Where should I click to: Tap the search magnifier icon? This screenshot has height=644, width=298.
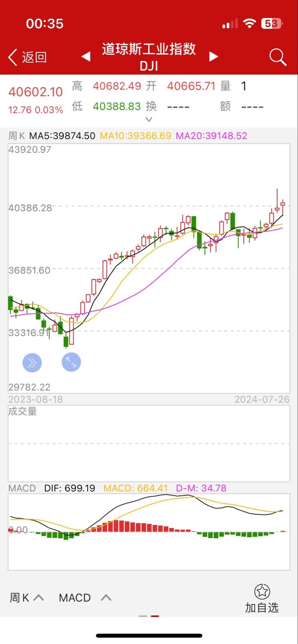pos(278,57)
